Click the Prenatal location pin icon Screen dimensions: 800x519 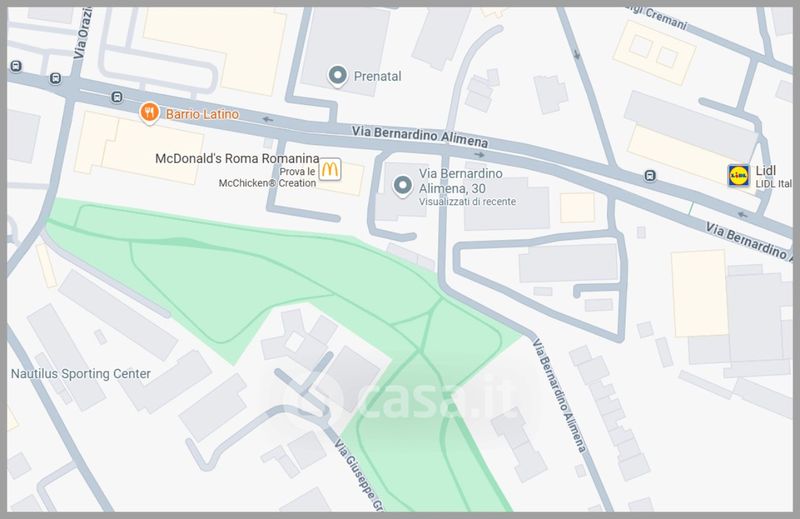tap(337, 76)
